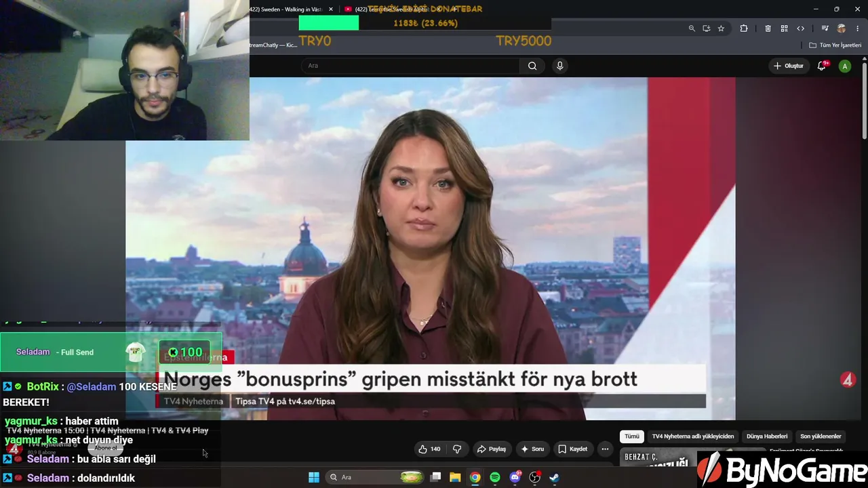Dislike the video with thumbs-down

[x=457, y=449]
